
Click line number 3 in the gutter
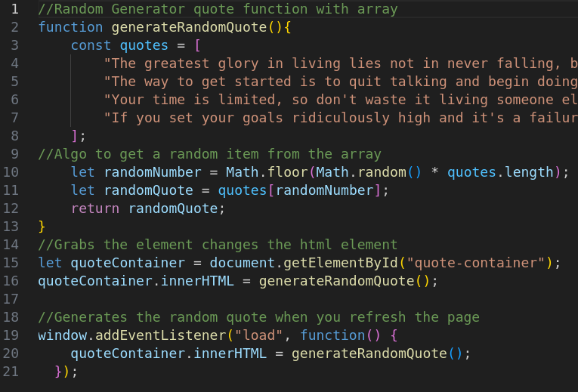pyautogui.click(x=15, y=45)
